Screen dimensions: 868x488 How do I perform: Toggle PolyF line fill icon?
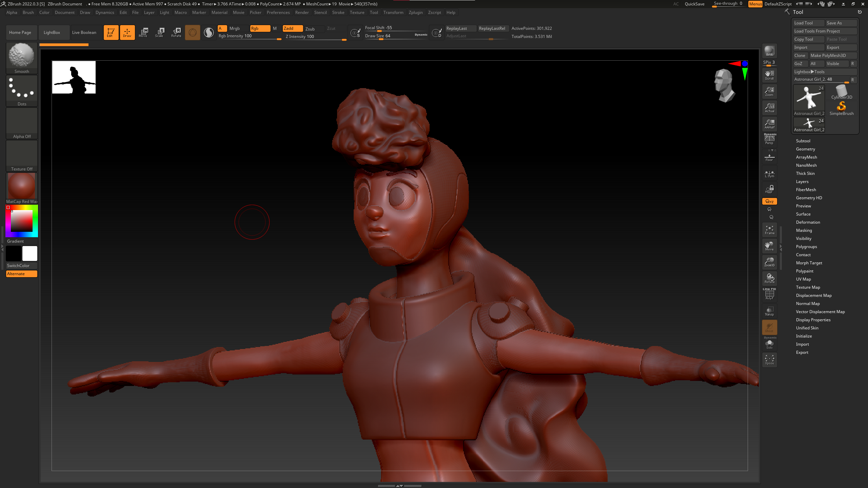[769, 294]
